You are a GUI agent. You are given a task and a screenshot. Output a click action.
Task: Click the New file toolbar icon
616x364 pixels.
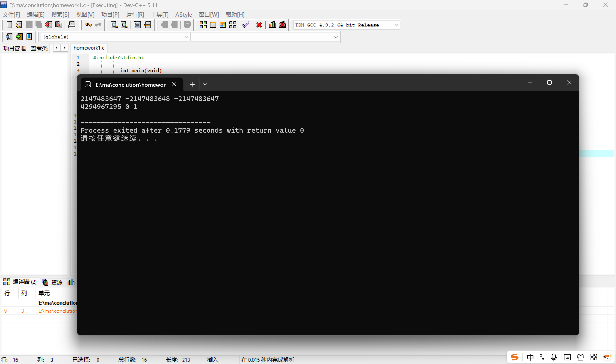pos(9,25)
